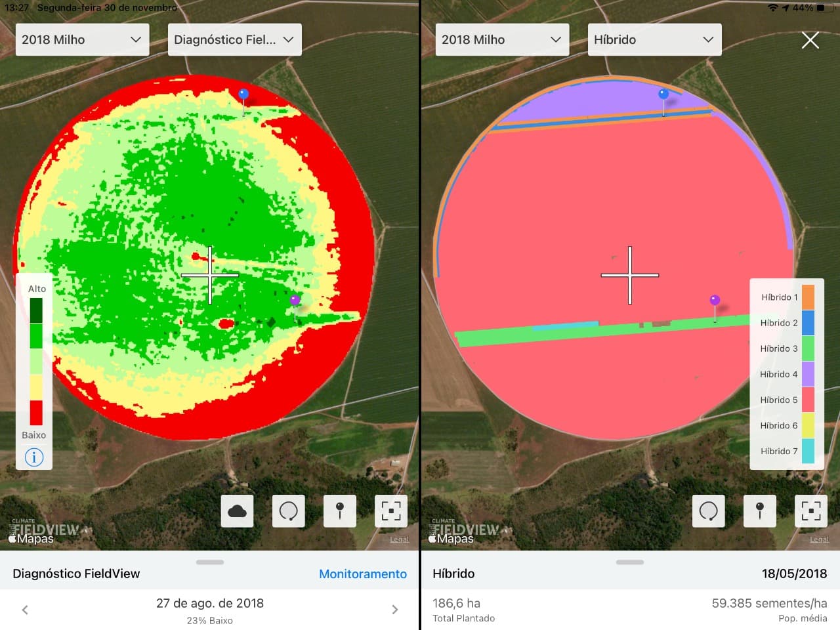Select the region drawing tool on the left map
The width and height of the screenshot is (840, 630).
point(288,511)
